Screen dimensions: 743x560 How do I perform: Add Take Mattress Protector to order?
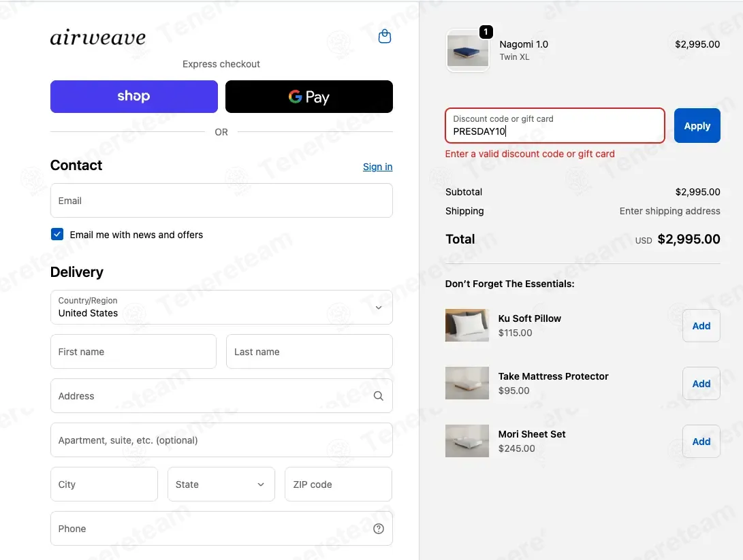tap(701, 384)
